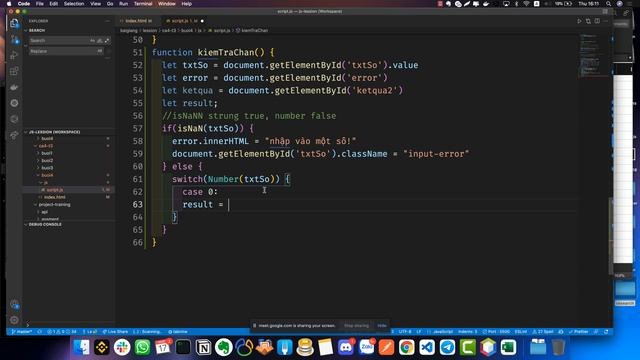
Task: Run the code with the play icon
Action: (x=579, y=21)
